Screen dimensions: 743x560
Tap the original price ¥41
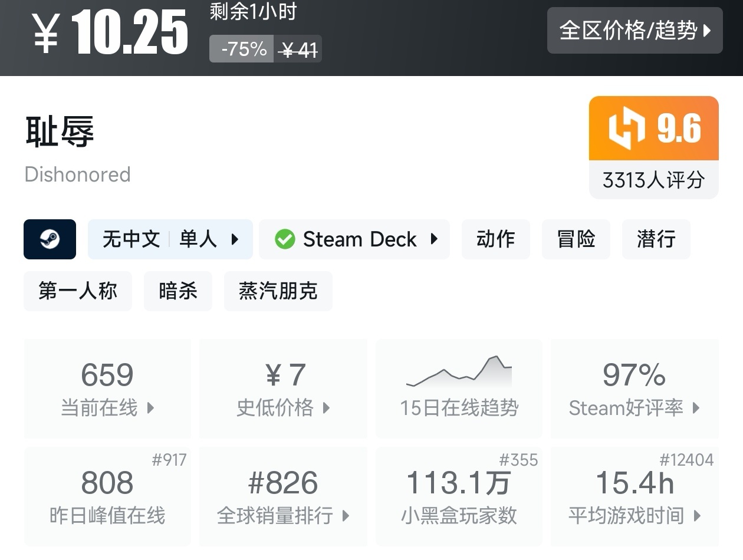298,49
